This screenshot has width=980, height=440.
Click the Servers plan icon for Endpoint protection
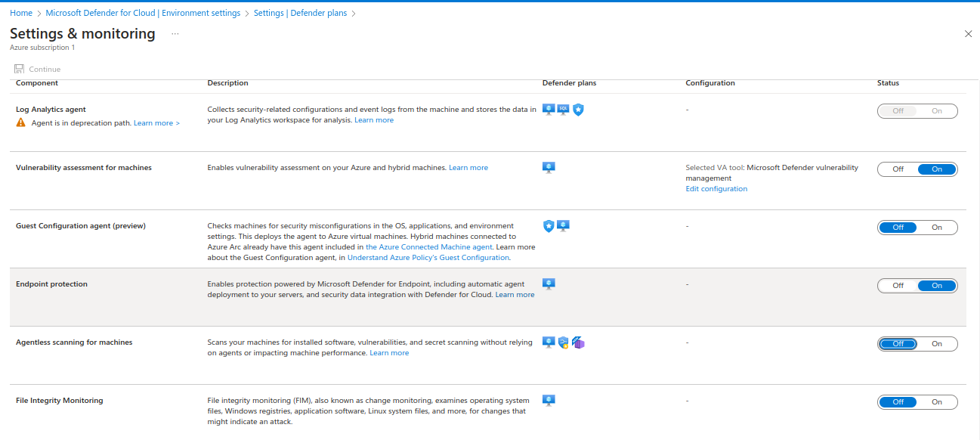(549, 284)
